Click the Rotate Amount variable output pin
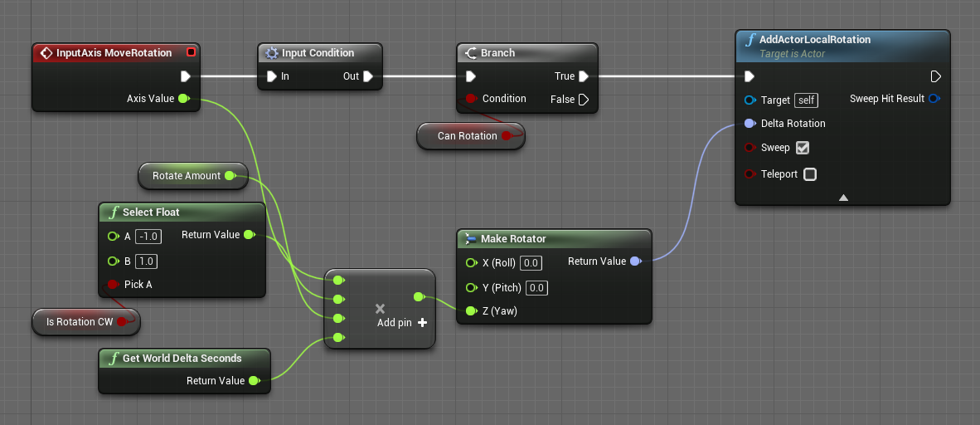980x425 pixels. click(x=230, y=176)
